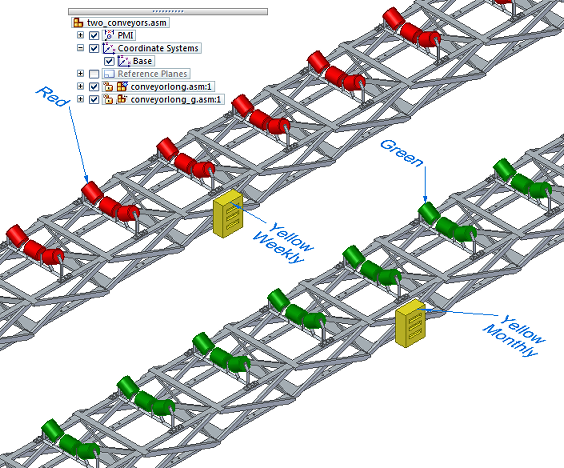Click the Base coordinate system icon
564x468 pixels.
click(124, 61)
